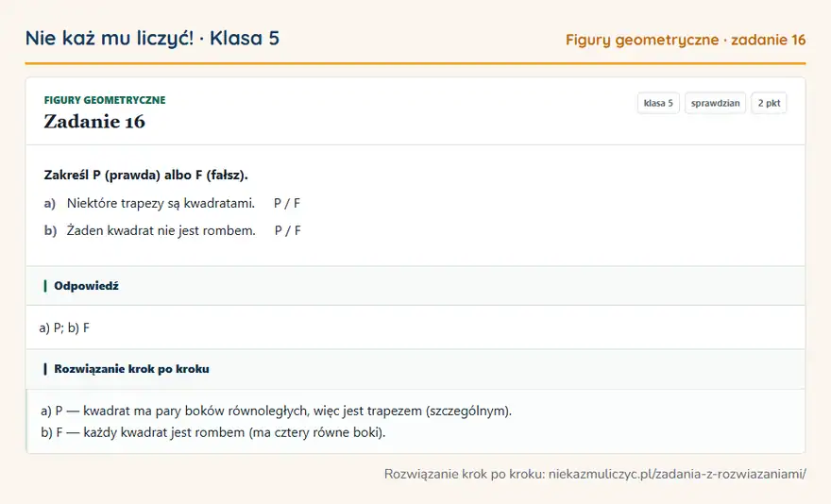Click the instruction 'Zakreśl P (prawda) albo F (fałsz).'
Viewport: 831px width, 504px height.
point(145,175)
